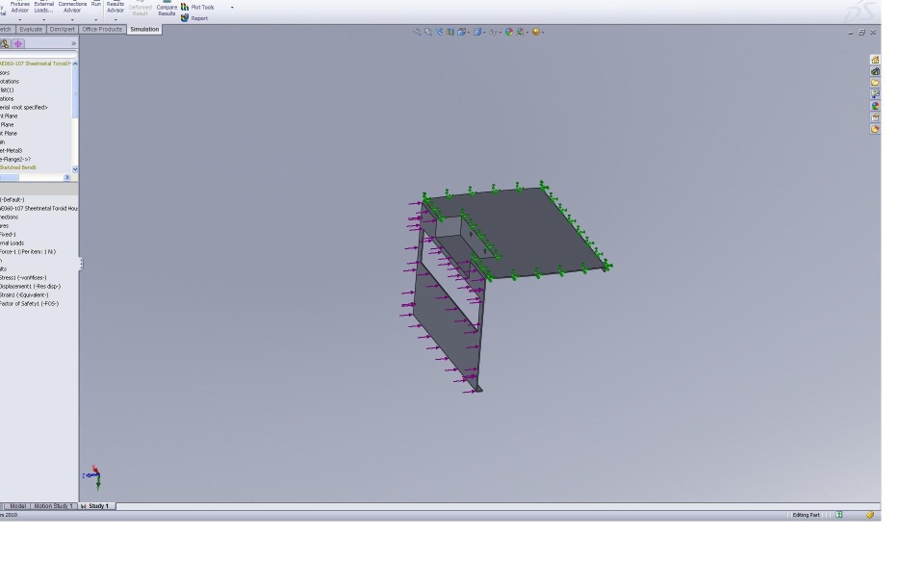This screenshot has height=561, width=924.
Task: Click the status bar rebuild icon
Action: pyautogui.click(x=839, y=515)
